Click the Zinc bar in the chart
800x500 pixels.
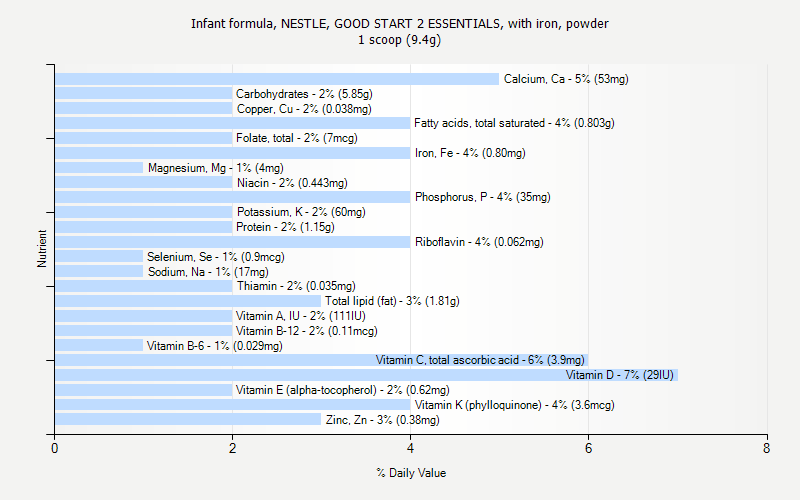[x=188, y=420]
